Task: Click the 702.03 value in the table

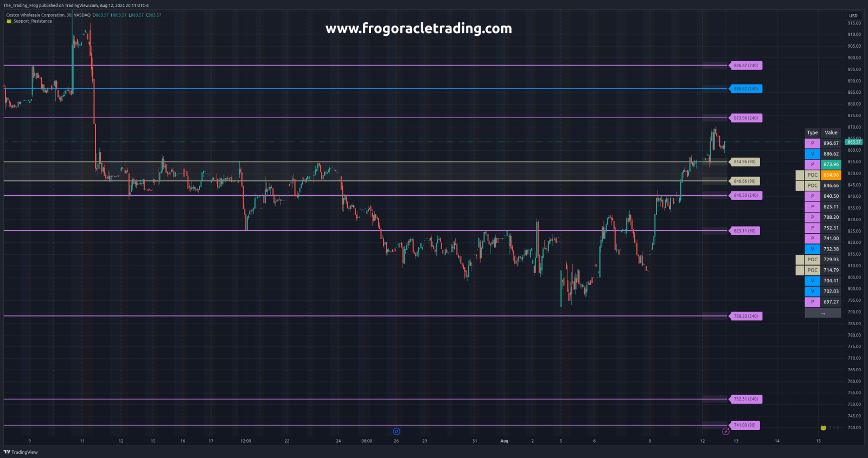Action: (831, 292)
